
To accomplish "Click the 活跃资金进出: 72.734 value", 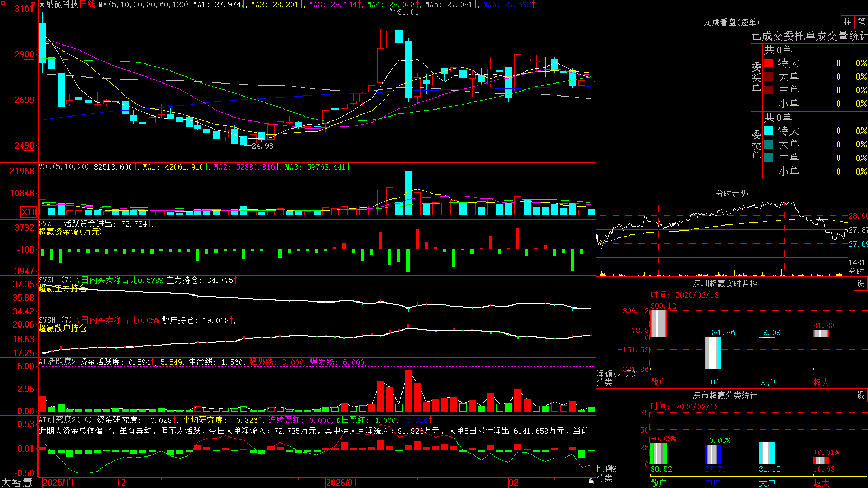I will (106, 223).
